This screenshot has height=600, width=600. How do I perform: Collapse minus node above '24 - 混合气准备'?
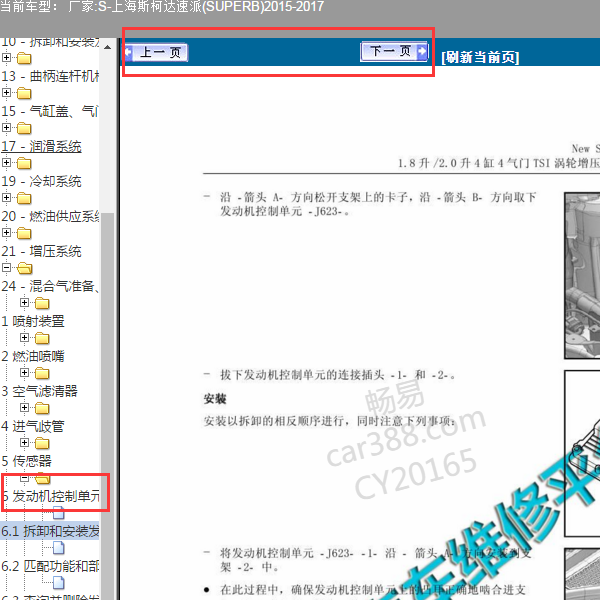point(7,267)
